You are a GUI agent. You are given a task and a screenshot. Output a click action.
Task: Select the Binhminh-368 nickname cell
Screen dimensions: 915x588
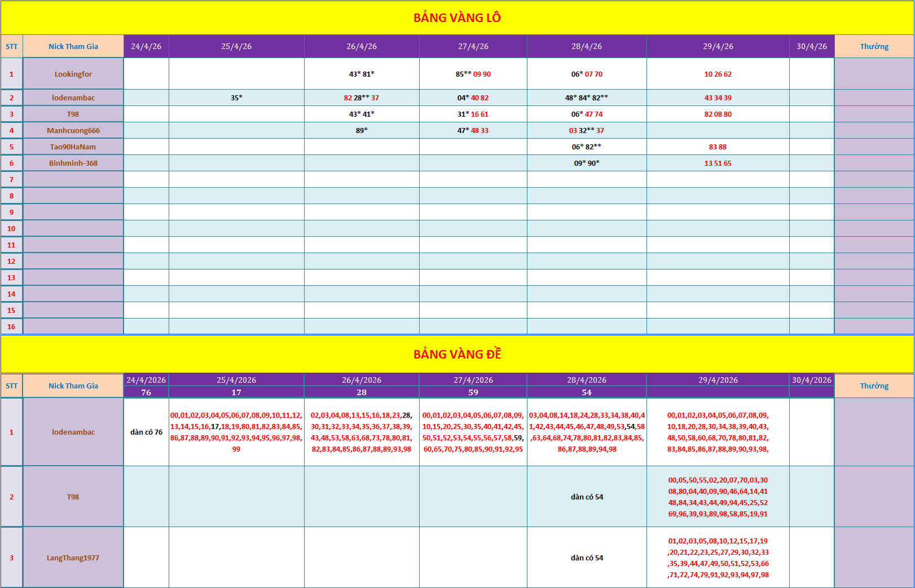click(73, 163)
